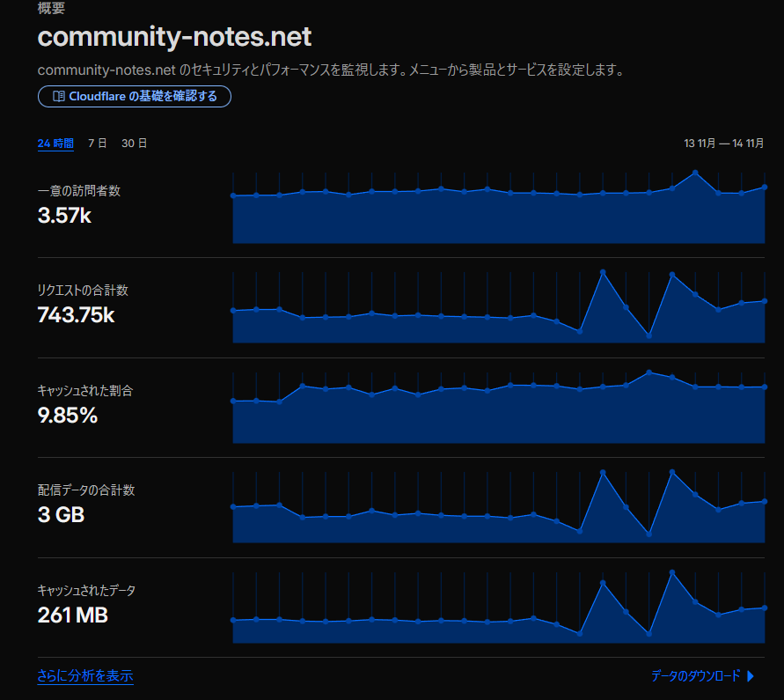Click the 一意の訪問者数 label
Screen dimensions: 784x700
pos(79,191)
